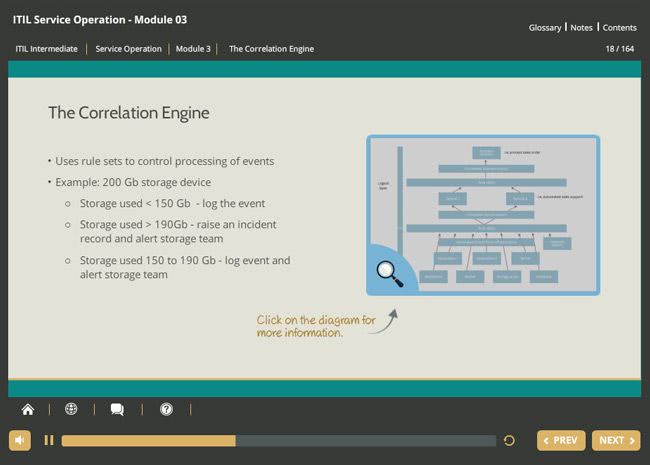
Task: Click hint Click on the diagram for more information
Action: [316, 326]
